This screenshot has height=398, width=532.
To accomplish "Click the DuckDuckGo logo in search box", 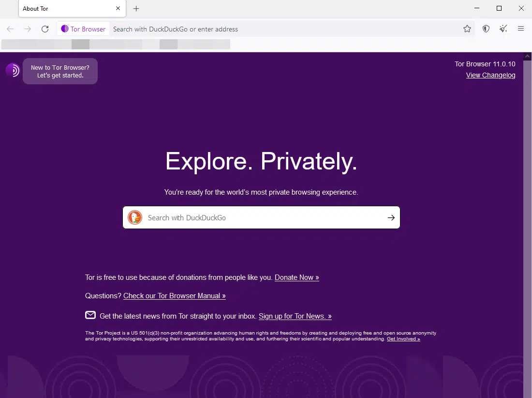I will (135, 217).
